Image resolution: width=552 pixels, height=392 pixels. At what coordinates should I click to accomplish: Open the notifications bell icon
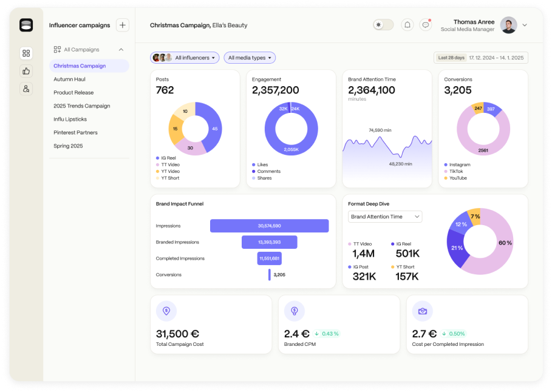[407, 25]
